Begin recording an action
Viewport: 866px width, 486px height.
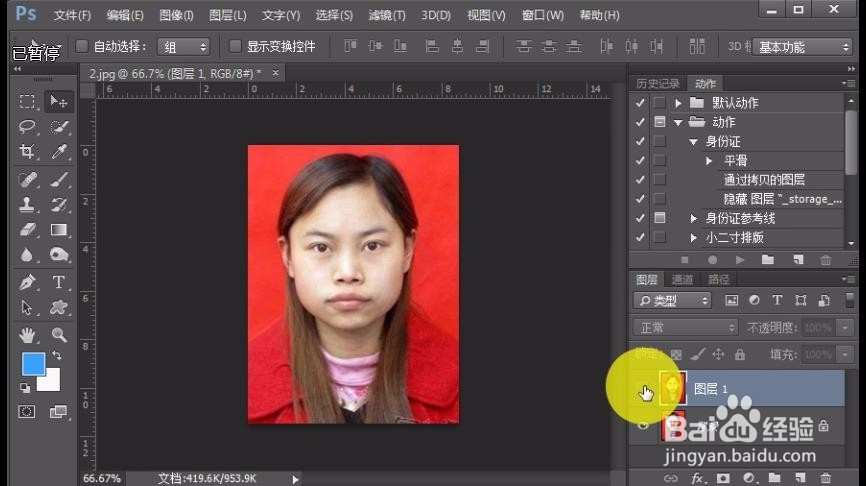pyautogui.click(x=712, y=260)
